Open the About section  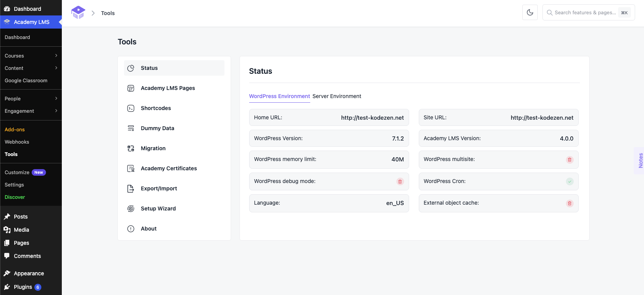(174, 229)
